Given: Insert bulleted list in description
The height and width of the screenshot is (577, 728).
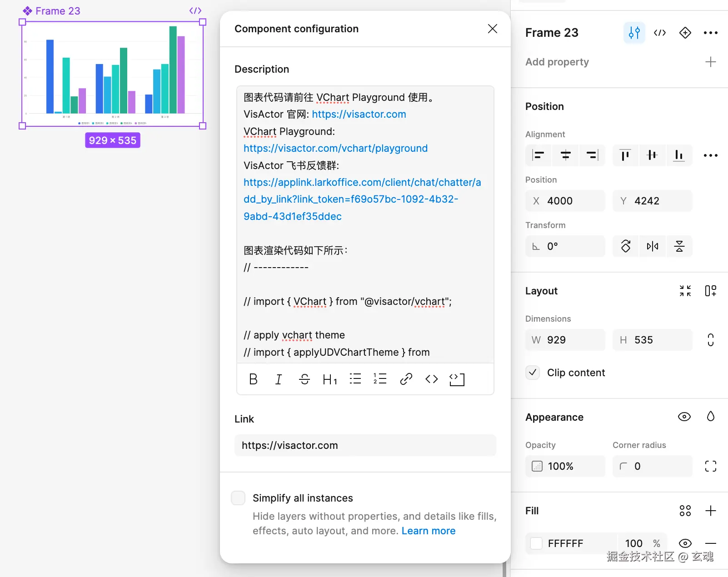Looking at the screenshot, I should point(355,379).
